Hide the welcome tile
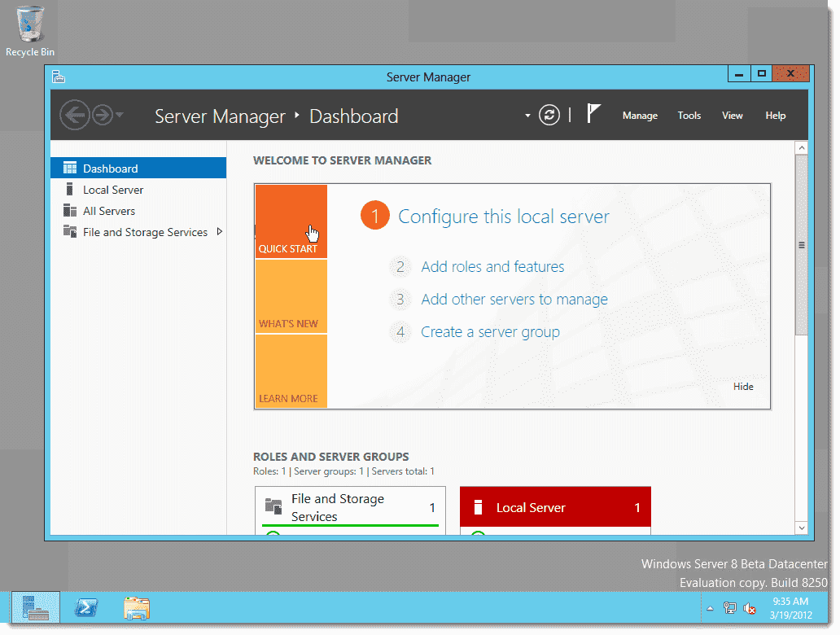Image resolution: width=840 pixels, height=635 pixels. 743,387
